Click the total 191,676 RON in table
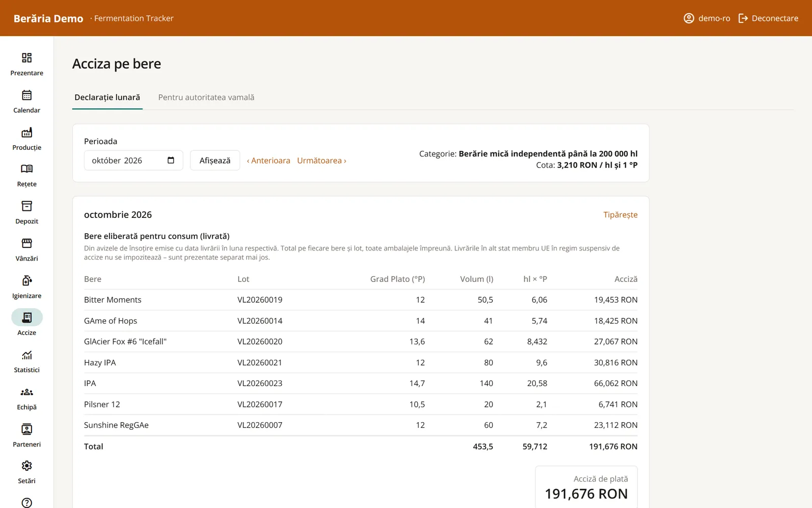812x508 pixels. click(613, 447)
